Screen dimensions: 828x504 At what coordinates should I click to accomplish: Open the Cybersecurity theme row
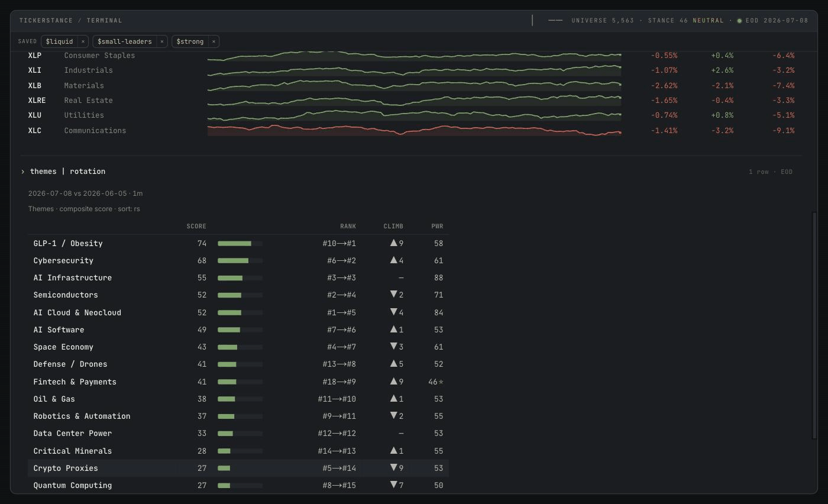click(x=238, y=260)
